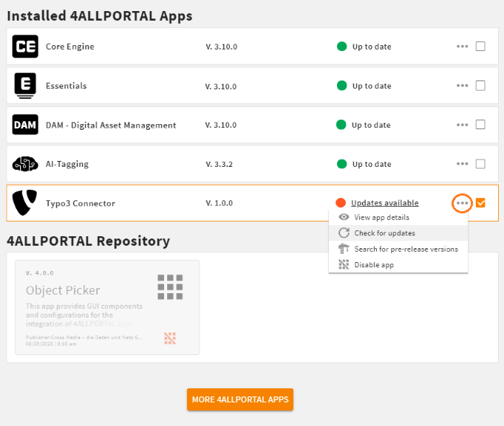Click the DAM app logo icon
This screenshot has width=504, height=426.
click(x=25, y=125)
